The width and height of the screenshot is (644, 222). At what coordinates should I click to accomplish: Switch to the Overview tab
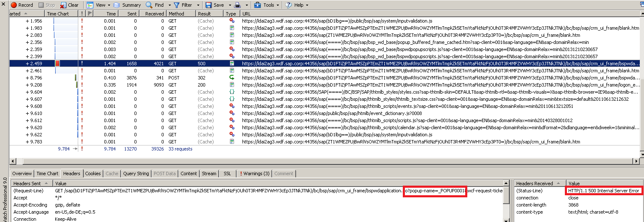coord(22,174)
